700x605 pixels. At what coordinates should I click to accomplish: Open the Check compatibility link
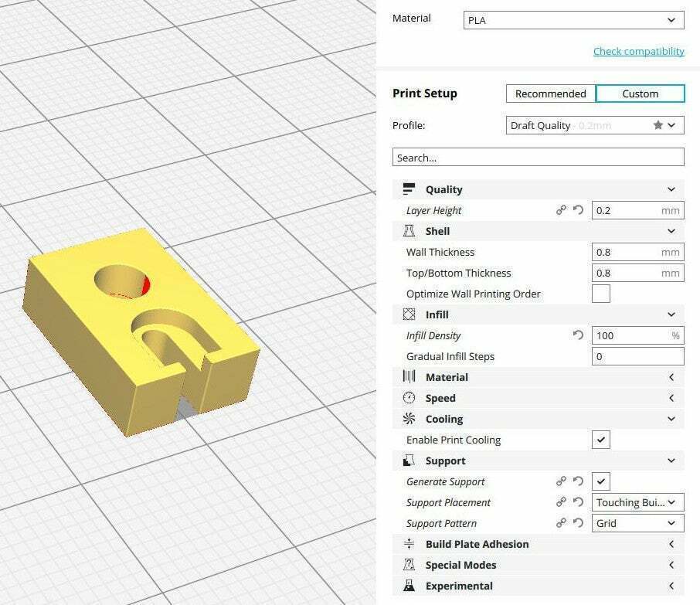click(638, 51)
